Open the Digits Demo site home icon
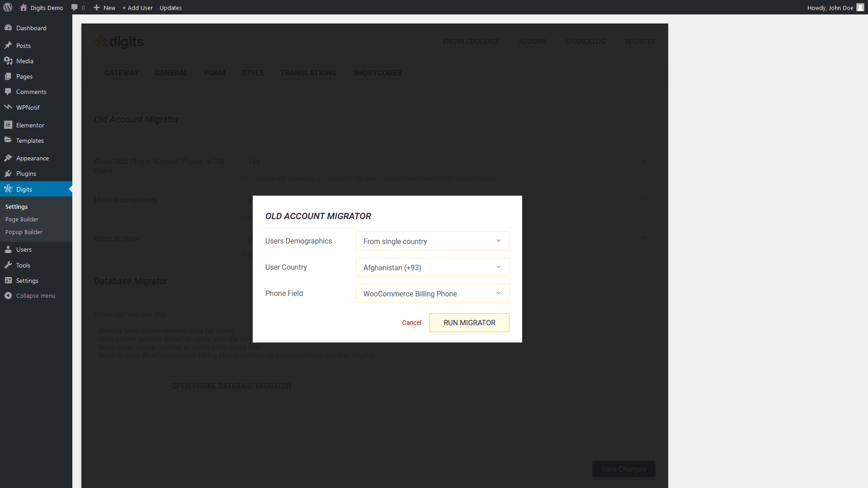Screen dimensions: 868x488 24,7
